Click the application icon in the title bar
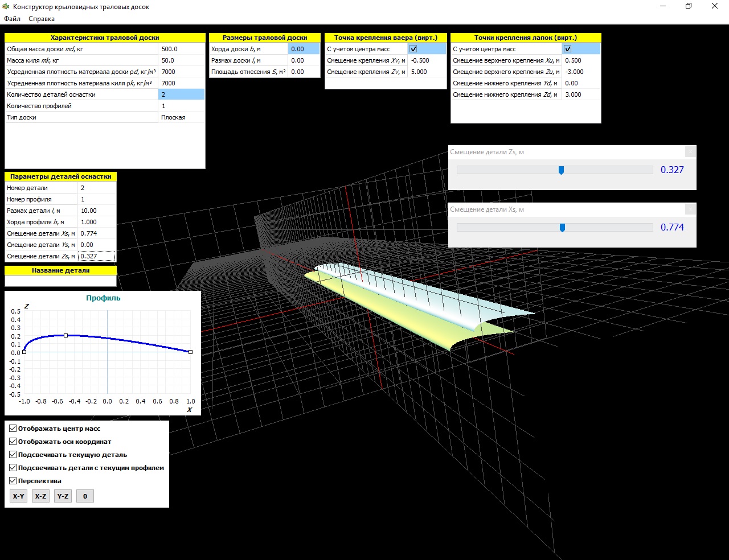Screen dimensions: 729x560 point(6,7)
